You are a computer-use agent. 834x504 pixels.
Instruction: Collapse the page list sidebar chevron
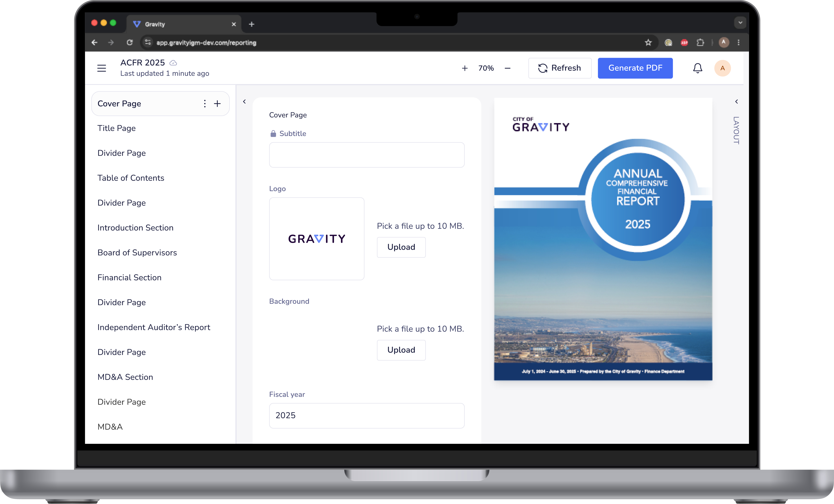click(244, 102)
